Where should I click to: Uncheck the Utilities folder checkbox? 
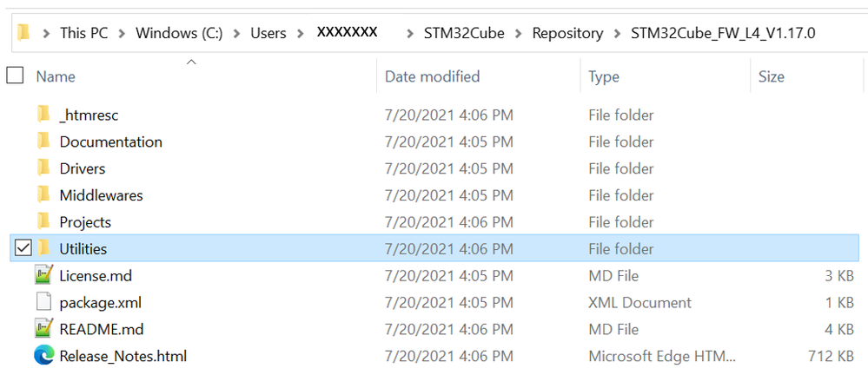click(23, 249)
